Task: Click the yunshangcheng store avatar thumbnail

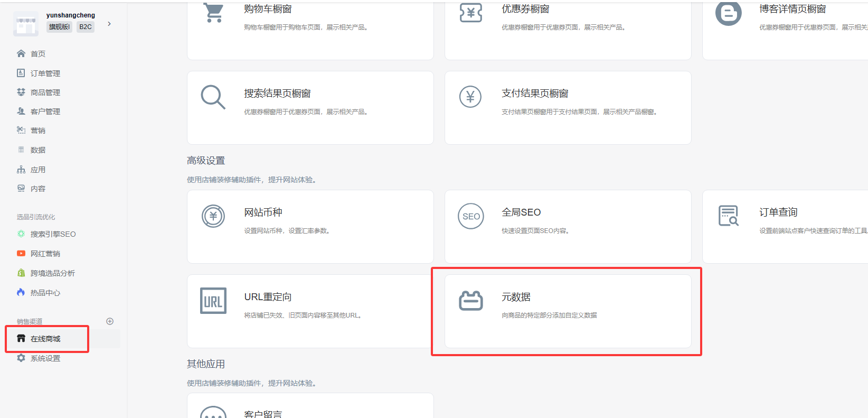Action: [26, 24]
